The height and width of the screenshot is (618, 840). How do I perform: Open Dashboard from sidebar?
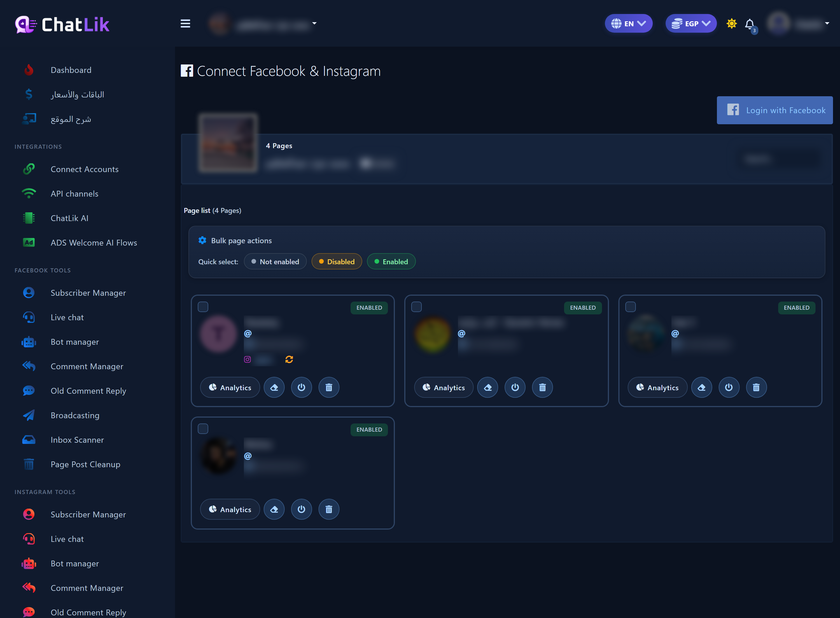tap(71, 70)
